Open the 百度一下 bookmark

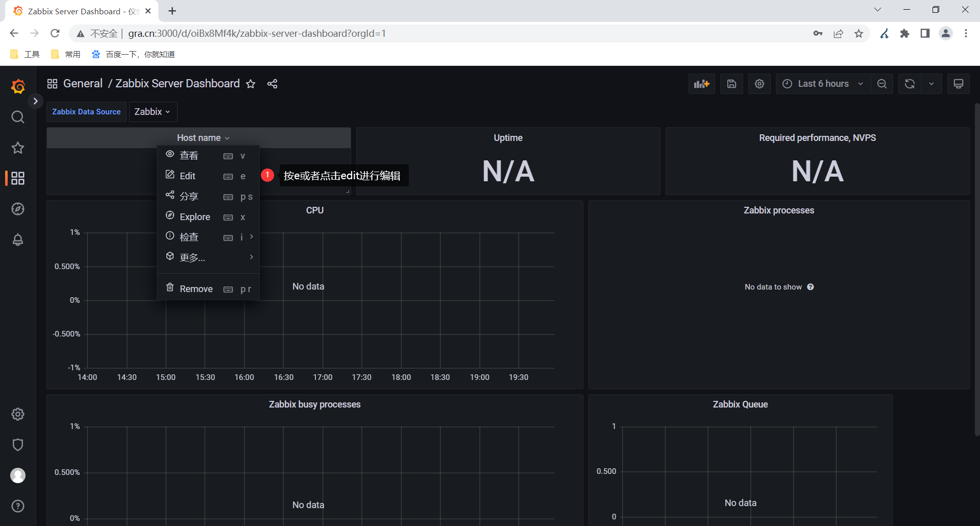(x=133, y=54)
